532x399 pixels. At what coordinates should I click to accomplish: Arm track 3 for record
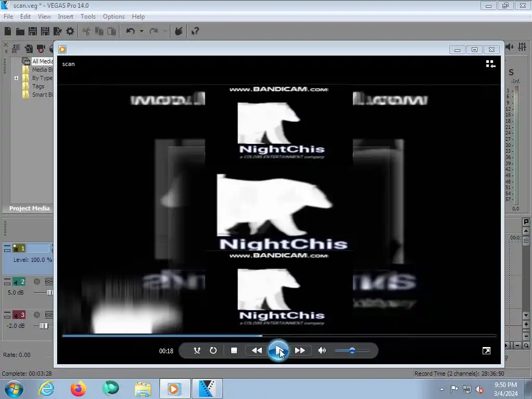pyautogui.click(x=37, y=315)
